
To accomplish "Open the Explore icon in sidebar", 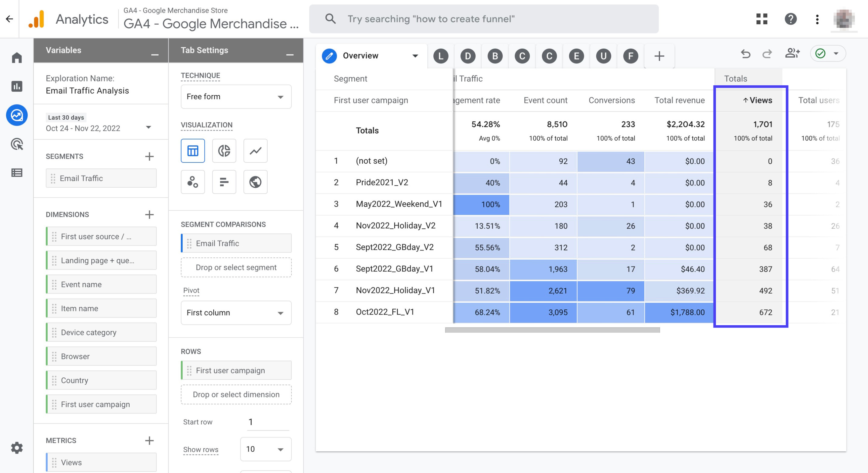I will 17,115.
